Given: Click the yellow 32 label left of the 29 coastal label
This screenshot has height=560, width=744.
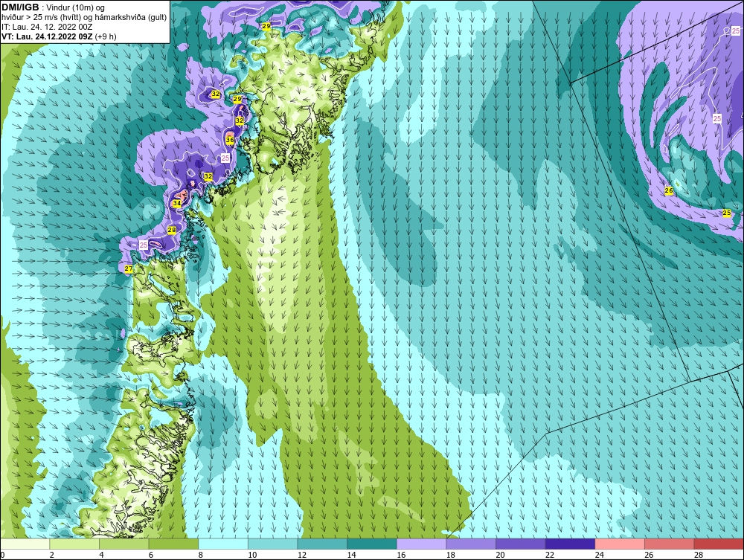Looking at the screenshot, I should [216, 94].
